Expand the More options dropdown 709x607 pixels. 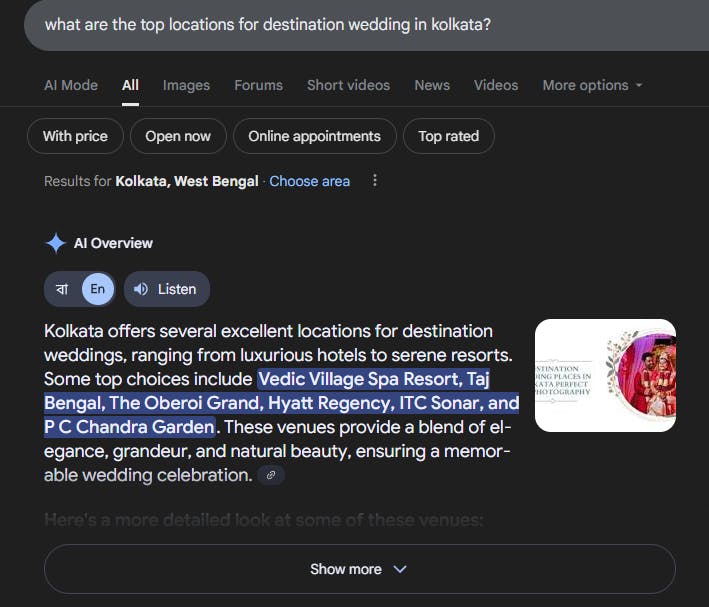592,85
